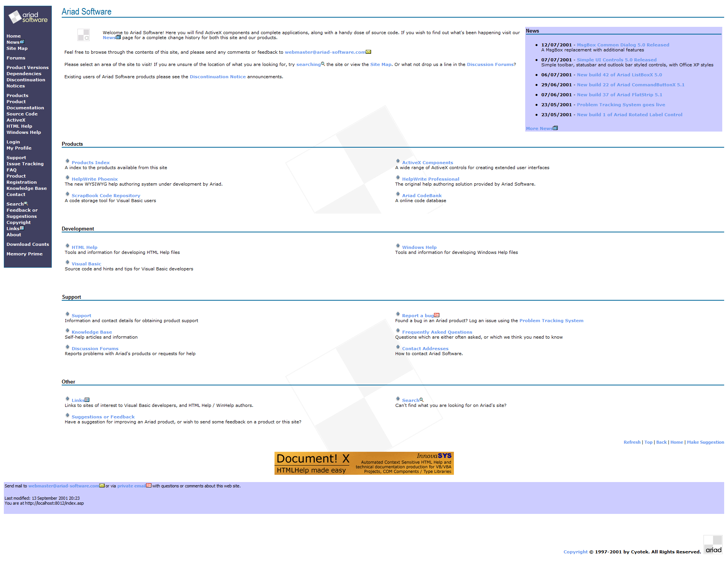Image resolution: width=728 pixels, height=581 pixels.
Task: Click the Document! X InnovaSYS banner ad
Action: (364, 463)
